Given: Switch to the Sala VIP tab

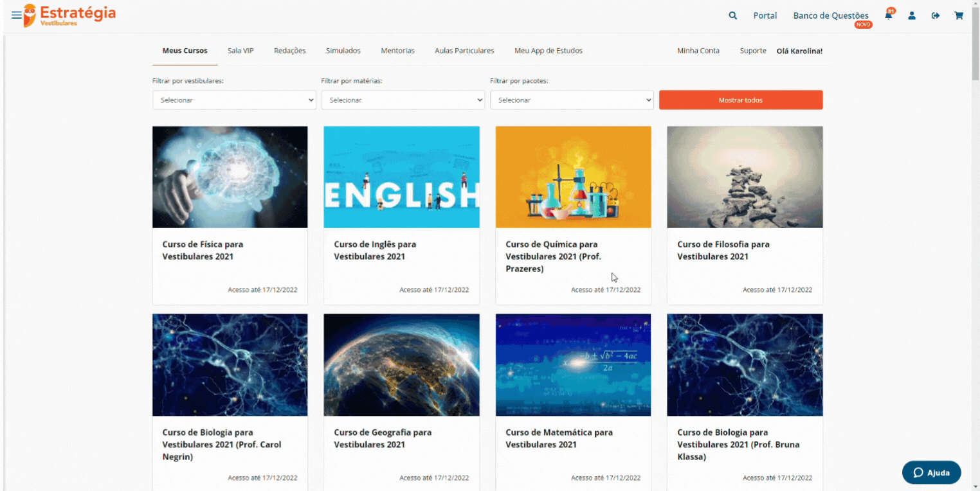Looking at the screenshot, I should tap(240, 51).
